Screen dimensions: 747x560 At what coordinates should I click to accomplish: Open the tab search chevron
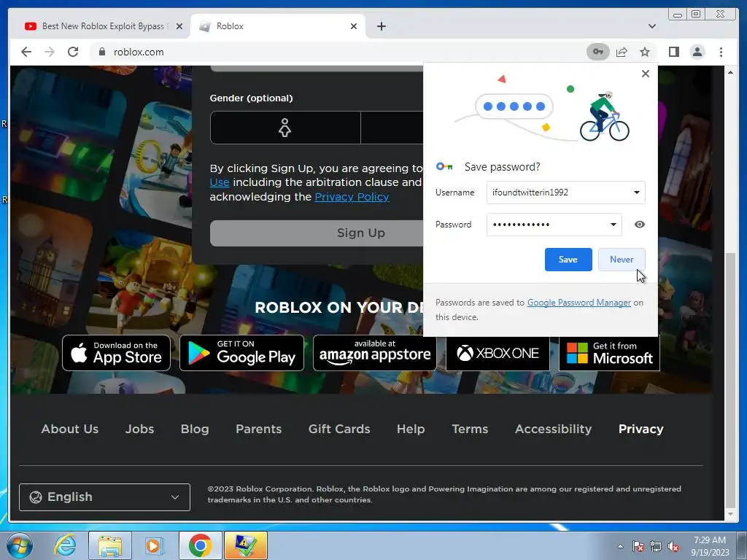pyautogui.click(x=651, y=26)
